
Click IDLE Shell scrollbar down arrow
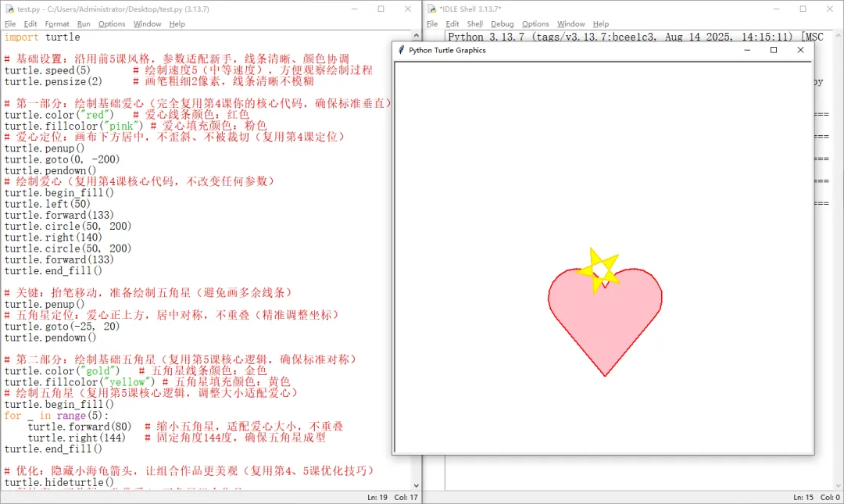(838, 485)
